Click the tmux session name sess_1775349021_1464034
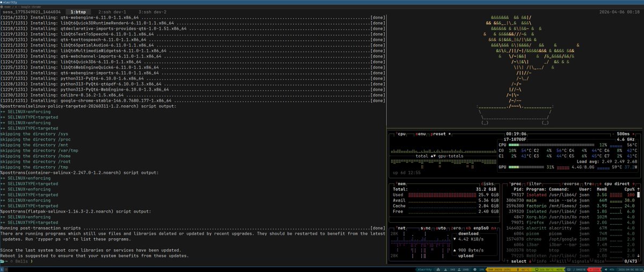 (32, 11)
